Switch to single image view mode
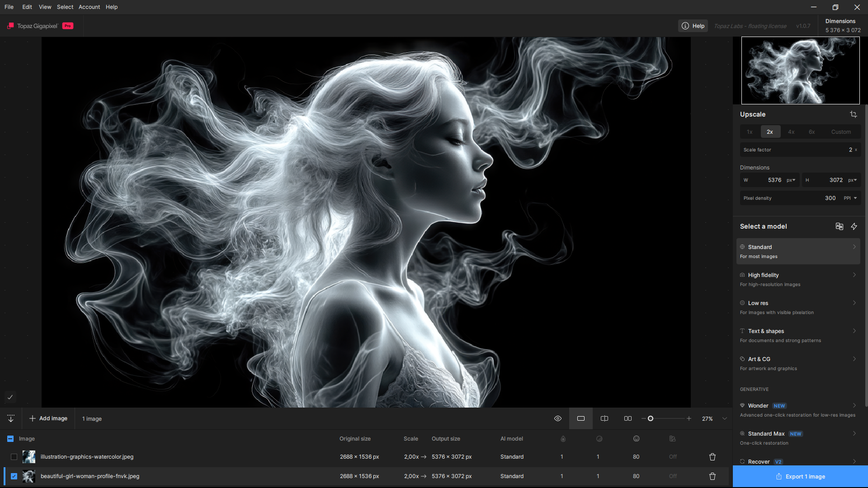 (x=581, y=418)
